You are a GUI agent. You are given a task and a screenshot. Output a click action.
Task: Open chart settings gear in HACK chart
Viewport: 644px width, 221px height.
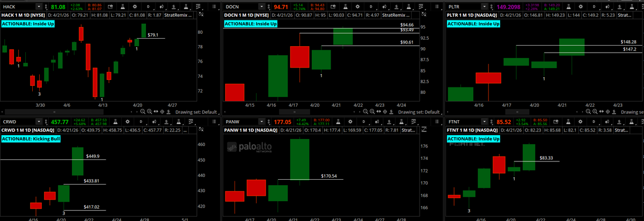pos(135,6)
